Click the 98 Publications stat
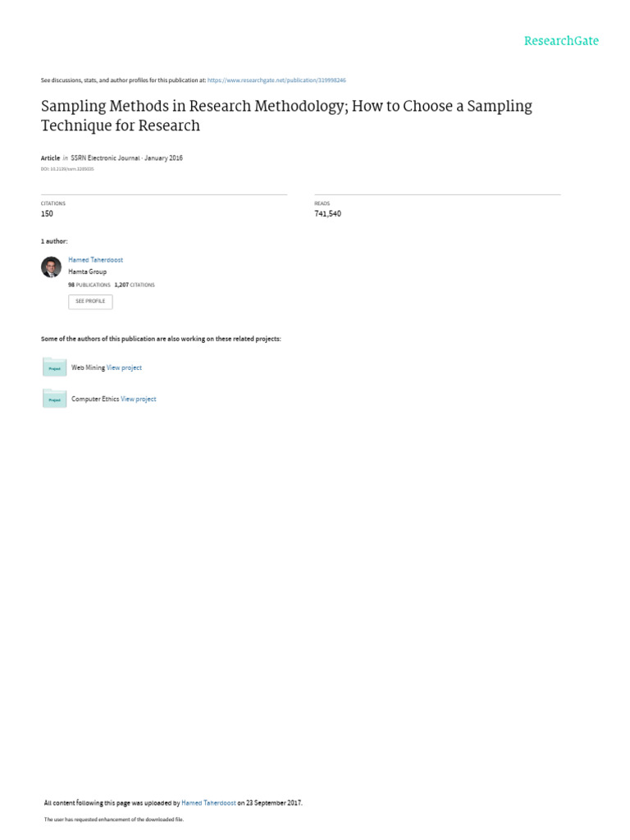630x840 pixels. pyautogui.click(x=89, y=285)
